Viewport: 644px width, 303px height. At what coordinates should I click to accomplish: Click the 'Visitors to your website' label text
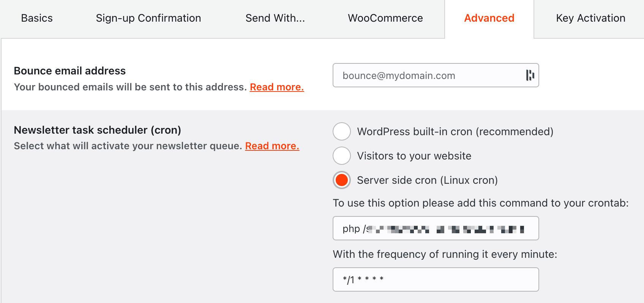pos(414,156)
